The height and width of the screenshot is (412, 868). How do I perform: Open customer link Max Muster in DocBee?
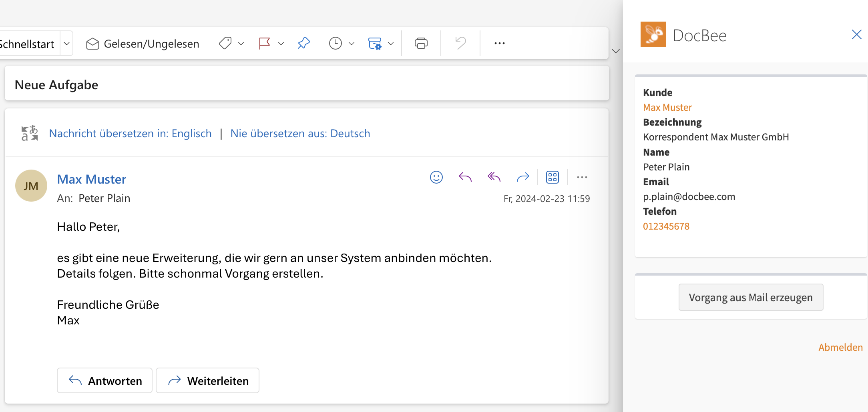click(x=667, y=107)
